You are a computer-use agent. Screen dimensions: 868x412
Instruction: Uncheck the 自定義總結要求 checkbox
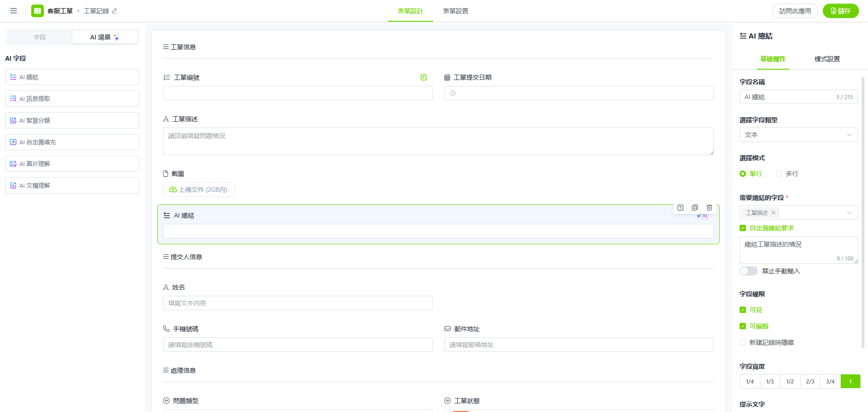pos(743,228)
